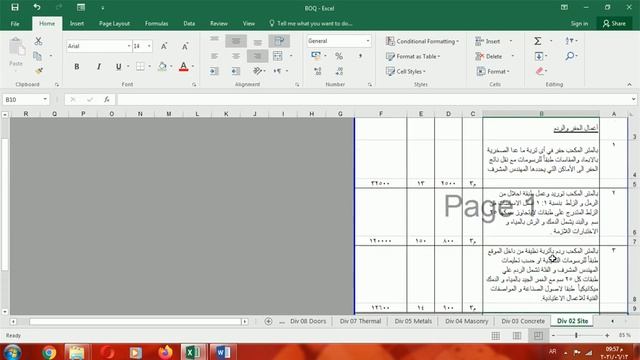Add a new sheet with the plus button
The width and height of the screenshot is (640, 360).
click(268, 321)
